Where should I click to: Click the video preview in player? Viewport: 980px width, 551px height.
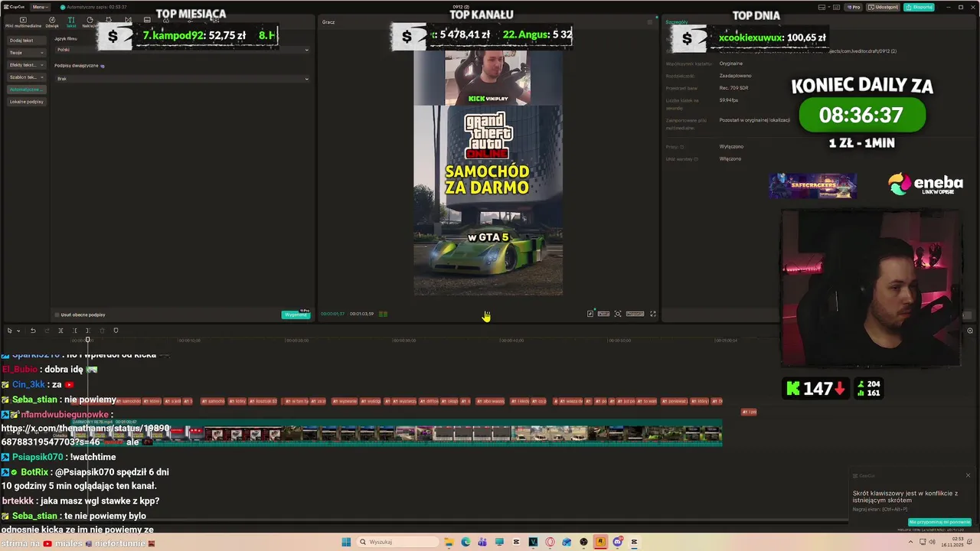[488, 173]
